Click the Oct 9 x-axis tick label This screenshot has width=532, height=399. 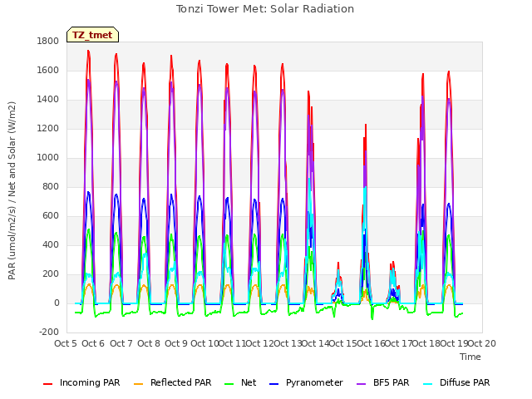(x=176, y=343)
